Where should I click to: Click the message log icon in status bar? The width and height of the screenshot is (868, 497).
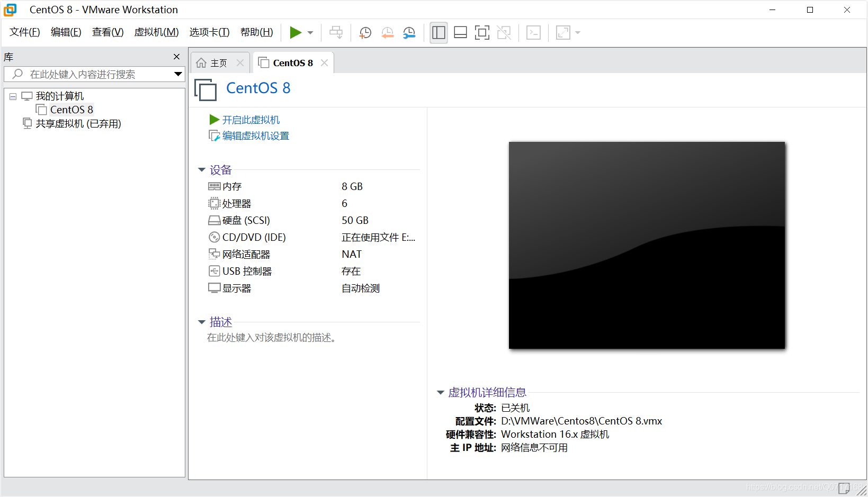click(844, 488)
